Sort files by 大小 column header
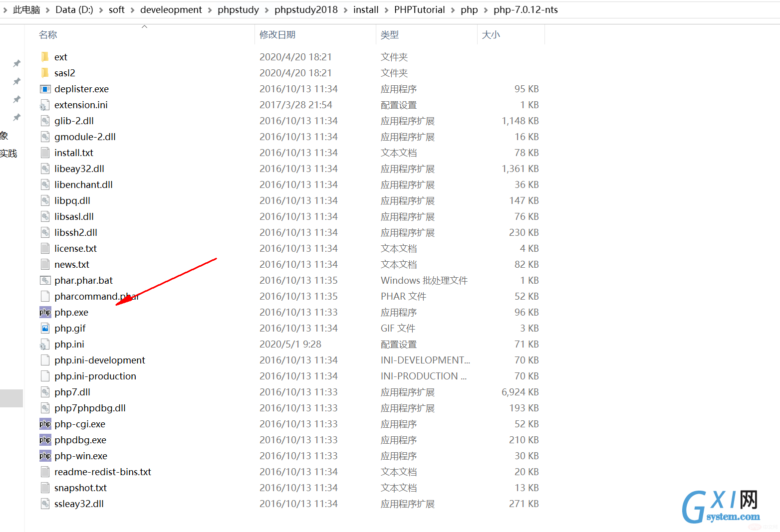Screen dimensions: 780x532 [x=491, y=35]
